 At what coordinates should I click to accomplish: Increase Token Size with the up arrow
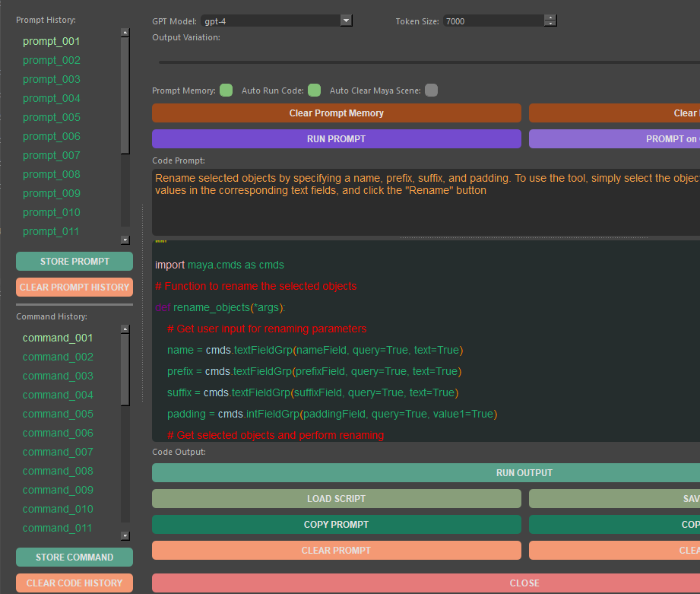550,17
